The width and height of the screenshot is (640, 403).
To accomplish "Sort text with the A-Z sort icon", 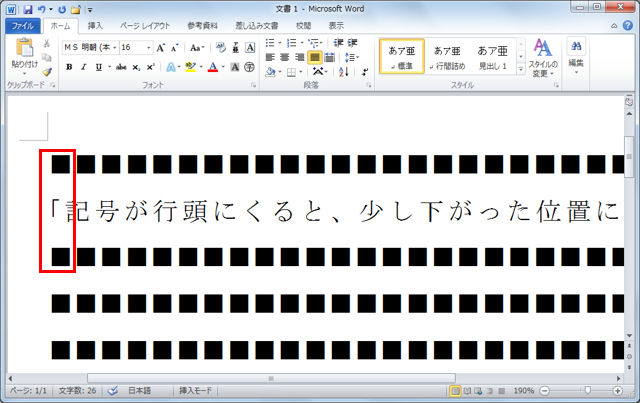I will click(344, 72).
